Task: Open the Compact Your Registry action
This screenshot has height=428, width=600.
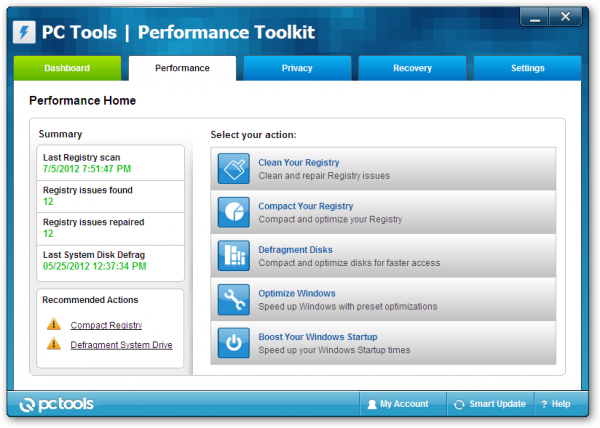Action: click(x=383, y=212)
